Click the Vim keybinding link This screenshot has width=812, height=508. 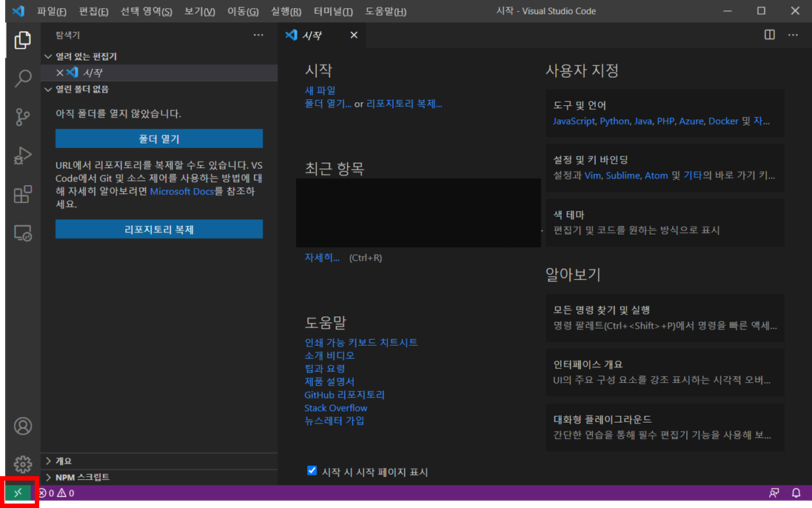[x=592, y=175]
